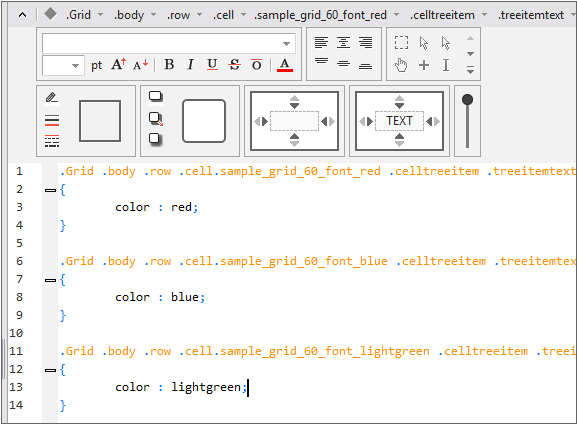Open the font family combo box
The height and width of the screenshot is (424, 577).
point(169,43)
